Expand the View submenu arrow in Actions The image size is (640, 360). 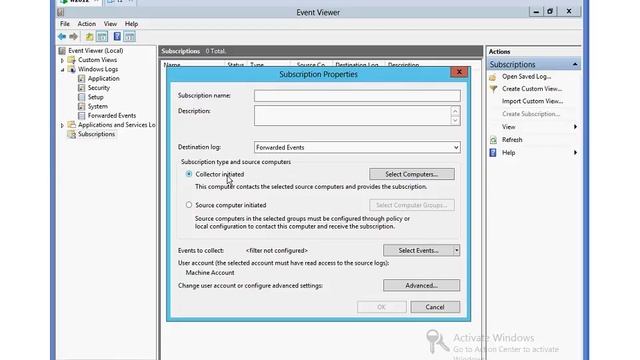tap(575, 127)
